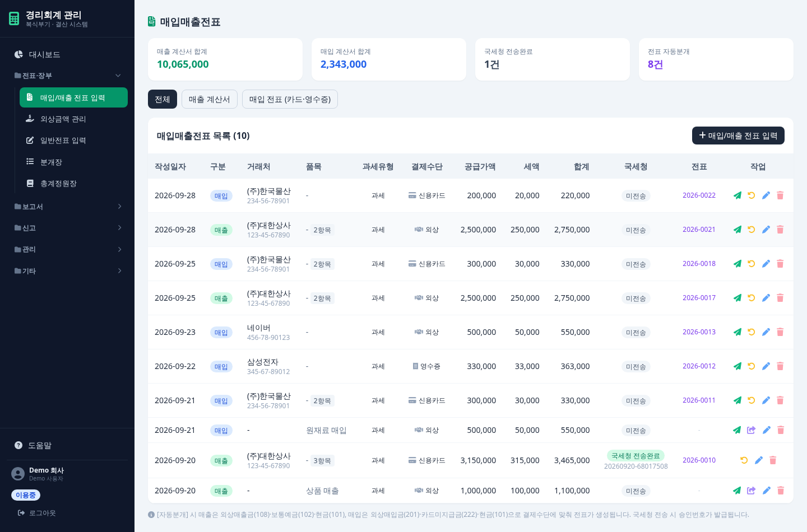Collapse the 전표·장부 section
Image resolution: width=807 pixels, height=532 pixels.
pyautogui.click(x=67, y=76)
